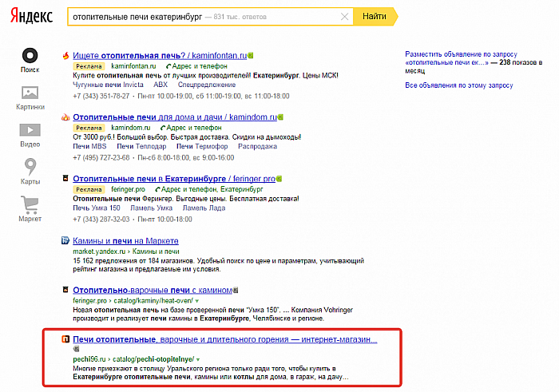Viewport: 559px width, 392px height.
Task: Clear the search query with X
Action: click(x=344, y=17)
